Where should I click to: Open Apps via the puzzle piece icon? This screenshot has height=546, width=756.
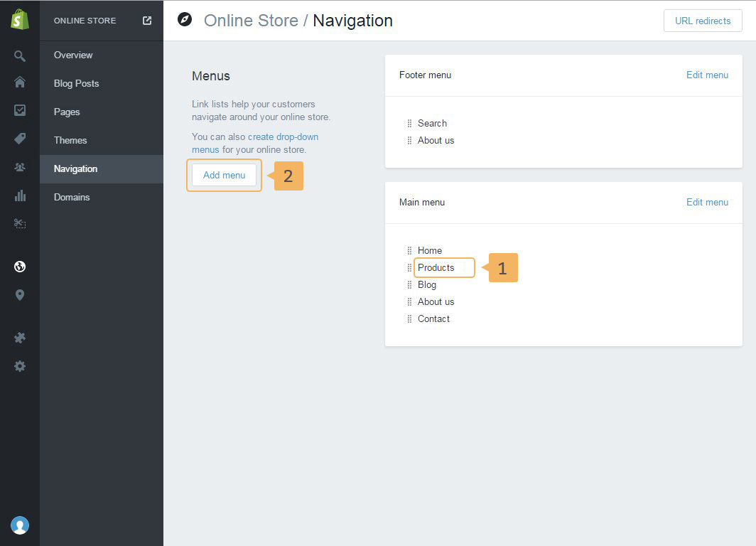point(20,338)
